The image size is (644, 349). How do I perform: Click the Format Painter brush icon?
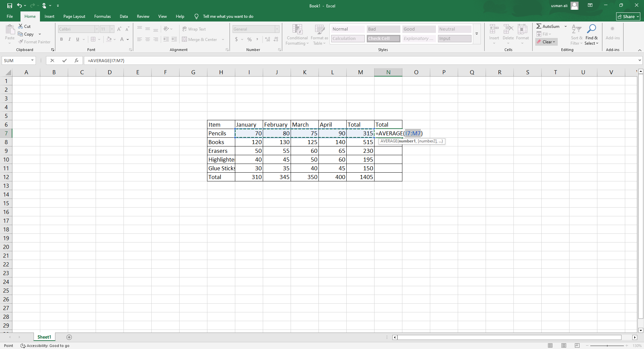(21, 42)
